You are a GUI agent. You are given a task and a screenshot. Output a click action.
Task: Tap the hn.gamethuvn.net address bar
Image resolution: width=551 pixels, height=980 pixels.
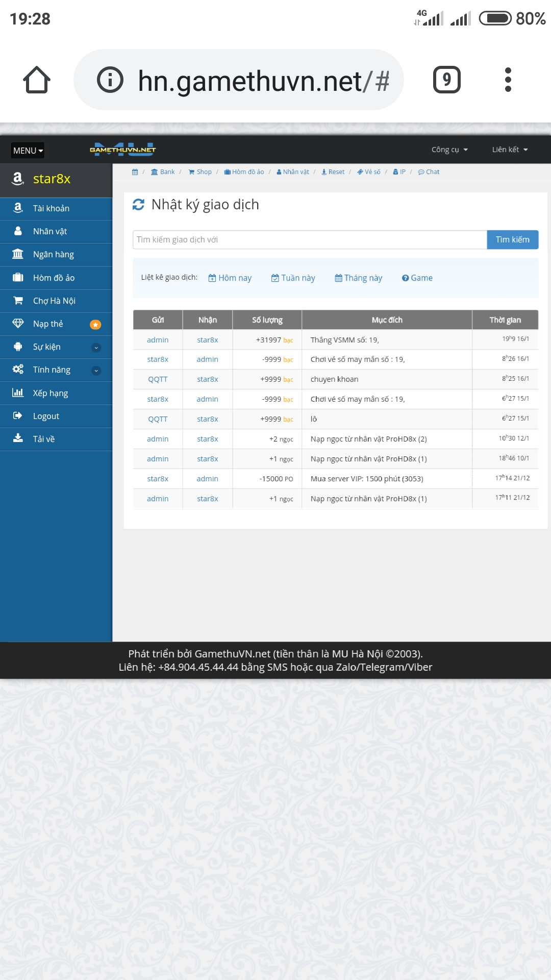(x=239, y=80)
